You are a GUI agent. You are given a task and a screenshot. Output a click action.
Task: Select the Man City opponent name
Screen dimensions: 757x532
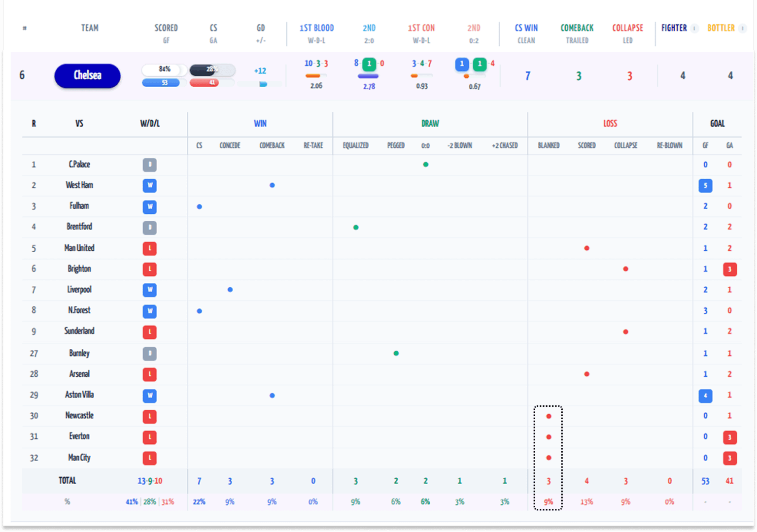coord(79,458)
